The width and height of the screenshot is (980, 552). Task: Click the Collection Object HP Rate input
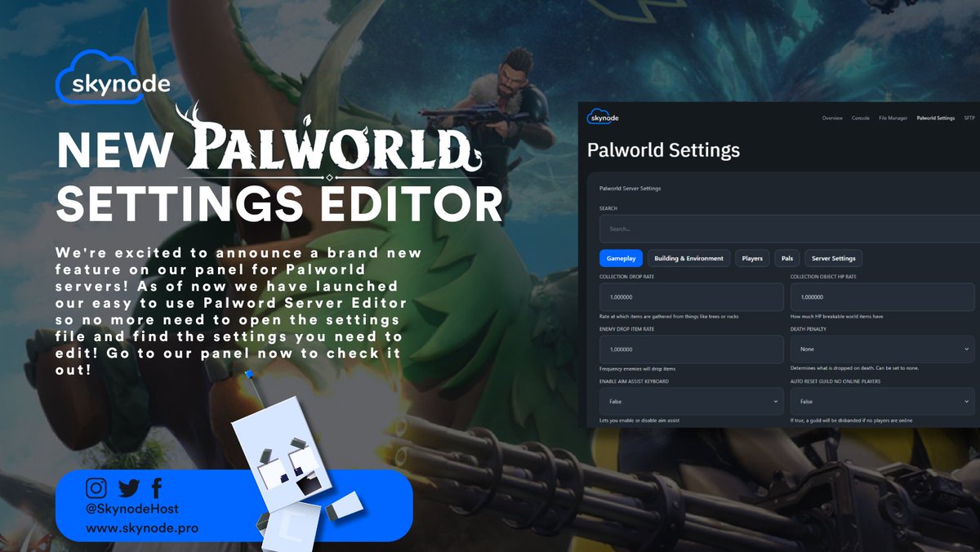pyautogui.click(x=882, y=297)
